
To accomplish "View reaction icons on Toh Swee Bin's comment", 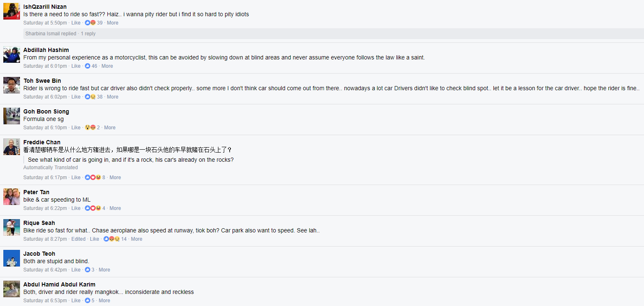I will tap(90, 97).
